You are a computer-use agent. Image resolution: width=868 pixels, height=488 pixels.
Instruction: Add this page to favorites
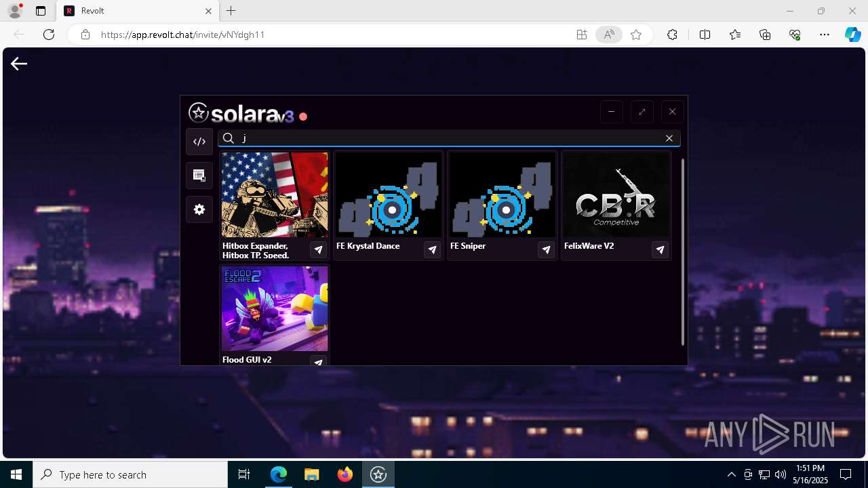pyautogui.click(x=636, y=35)
